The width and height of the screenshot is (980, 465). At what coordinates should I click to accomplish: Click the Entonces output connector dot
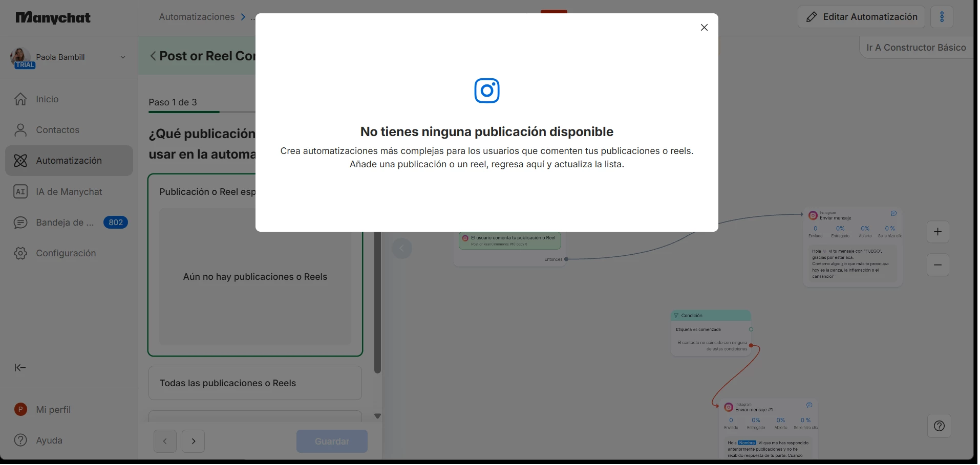point(566,259)
